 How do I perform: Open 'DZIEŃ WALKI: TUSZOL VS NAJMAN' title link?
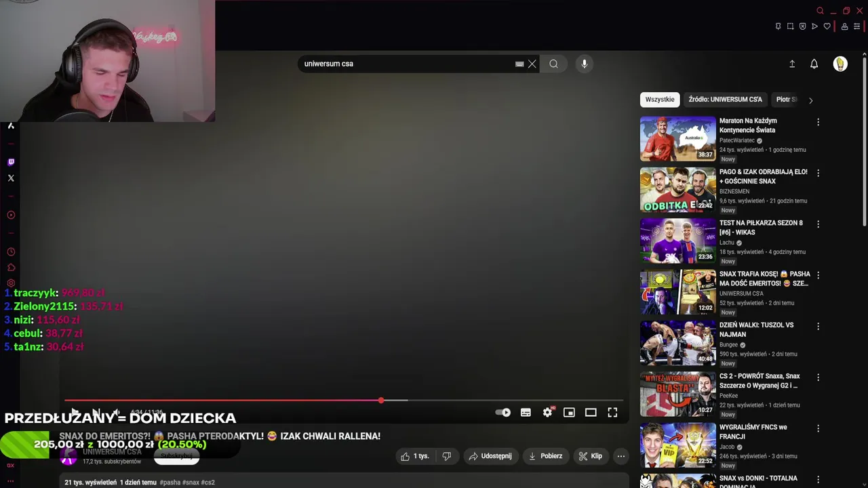pos(756,329)
